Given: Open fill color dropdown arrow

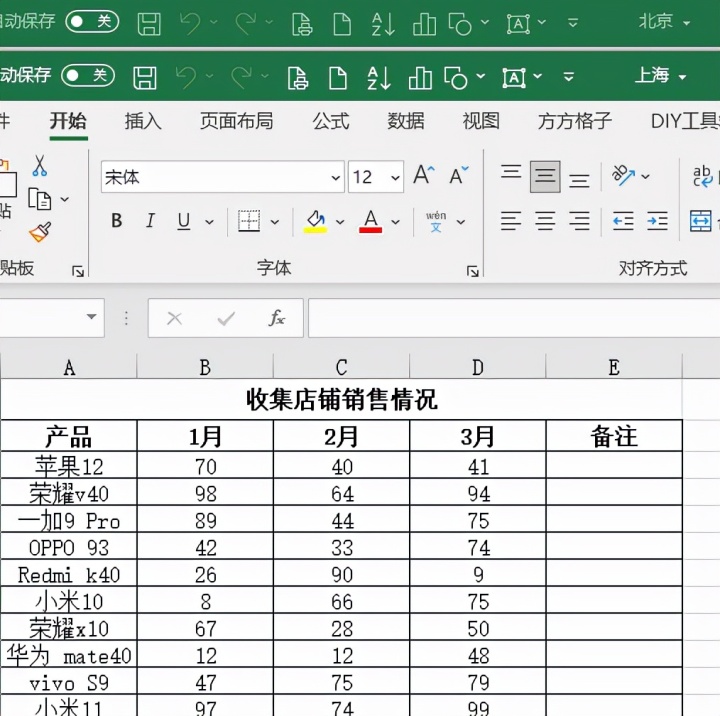Looking at the screenshot, I should click(x=340, y=222).
